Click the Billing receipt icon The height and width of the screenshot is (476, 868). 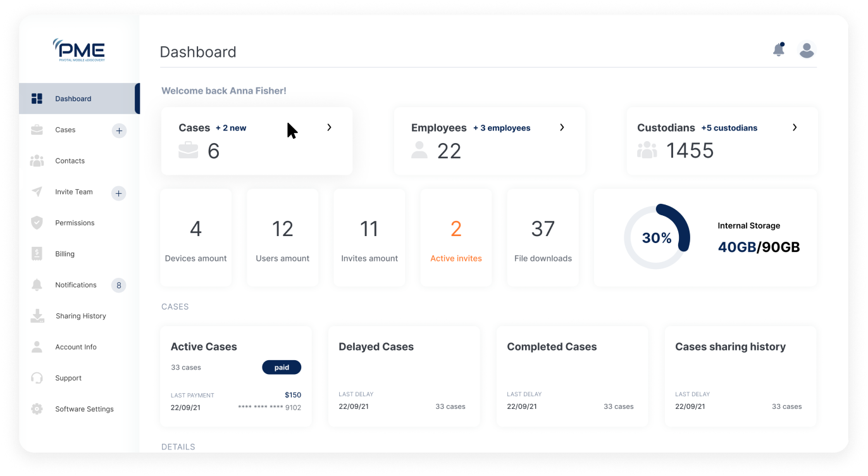37,254
